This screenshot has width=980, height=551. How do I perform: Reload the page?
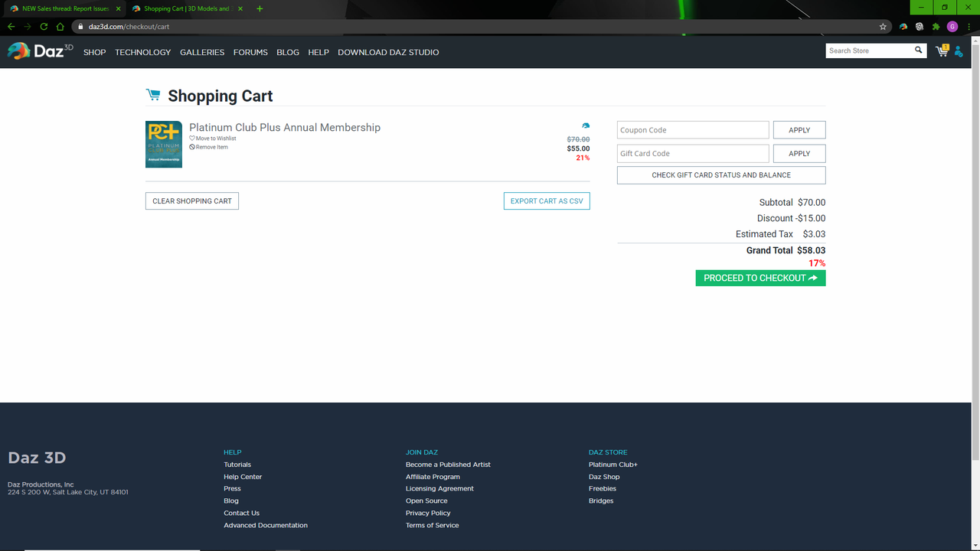44,26
